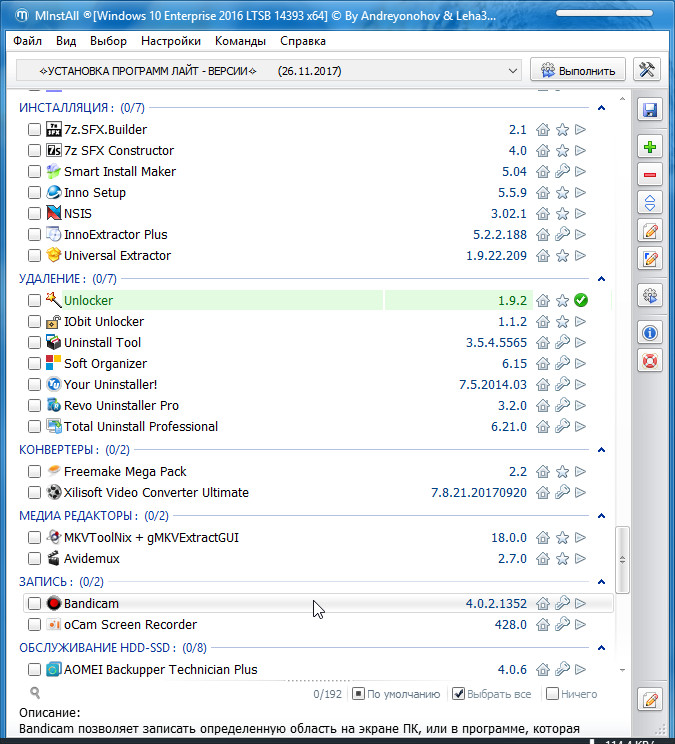The width and height of the screenshot is (675, 744).
Task: Click the play arrow for Bandicam
Action: [581, 604]
